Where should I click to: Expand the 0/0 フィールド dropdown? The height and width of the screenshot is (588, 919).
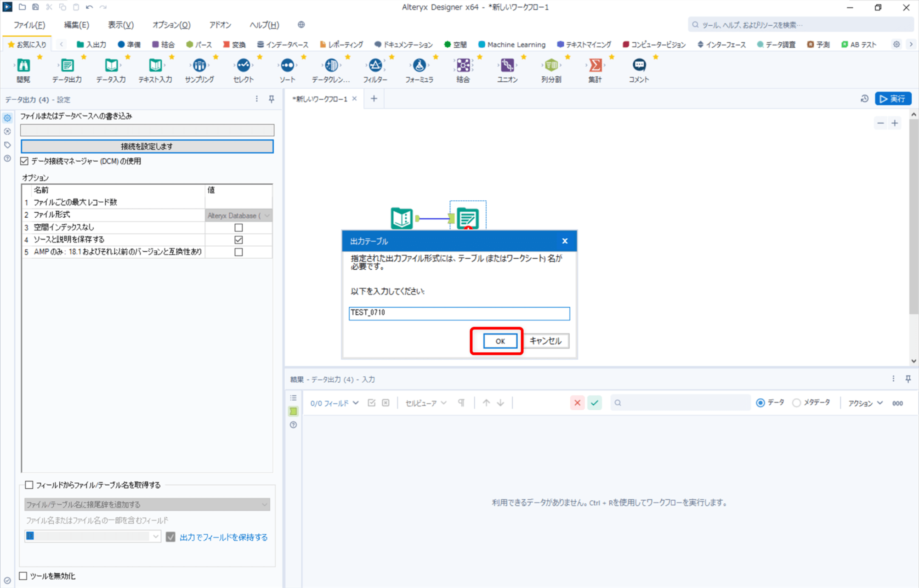(334, 403)
